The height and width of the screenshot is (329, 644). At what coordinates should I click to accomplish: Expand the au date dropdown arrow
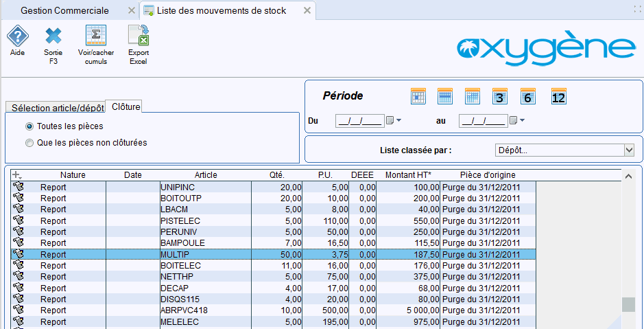pos(522,120)
